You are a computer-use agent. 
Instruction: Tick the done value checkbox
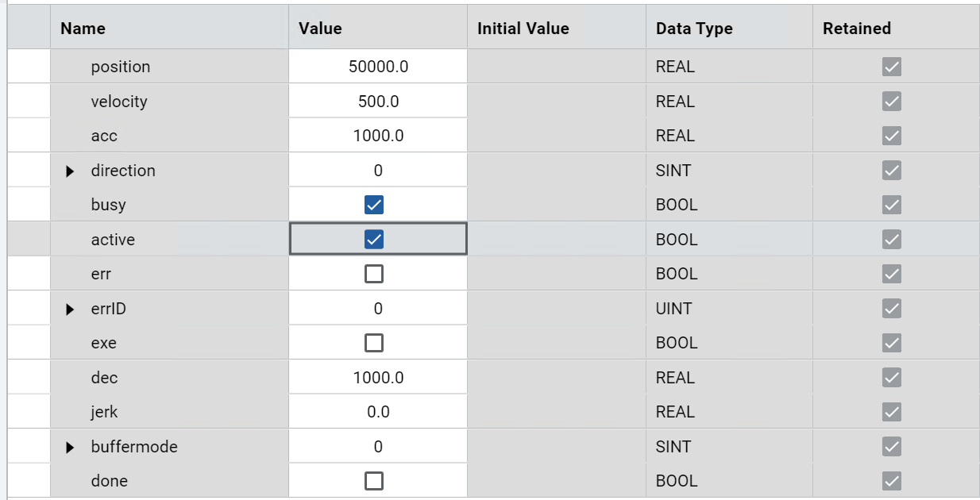coord(373,481)
